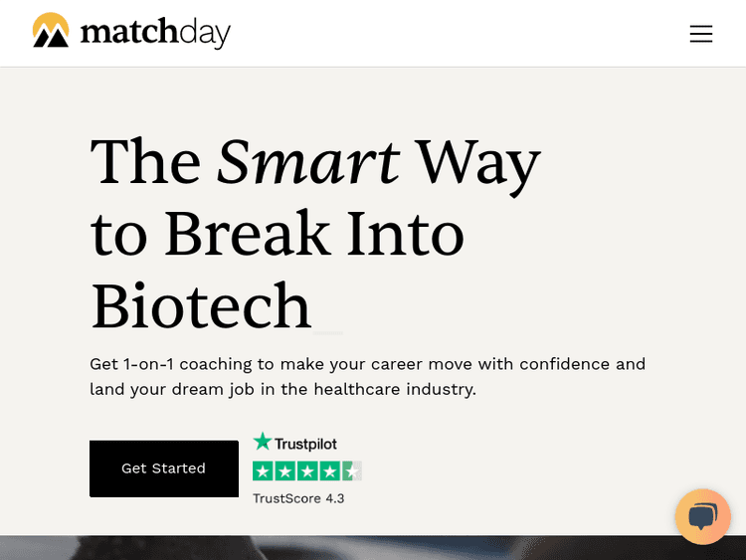This screenshot has width=746, height=560.
Task: Click the Trustpilot brand name text
Action: tap(306, 444)
